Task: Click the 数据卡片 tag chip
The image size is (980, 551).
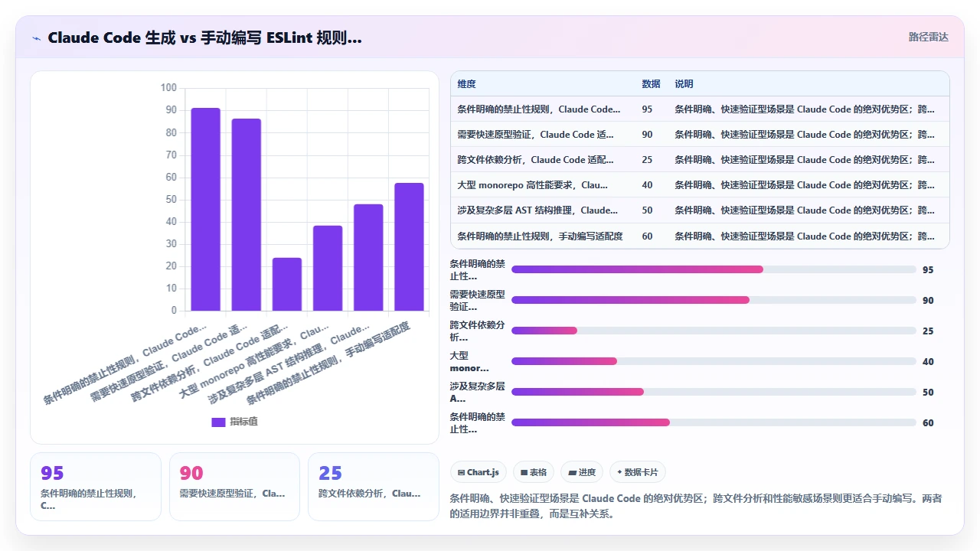Action: coord(637,472)
